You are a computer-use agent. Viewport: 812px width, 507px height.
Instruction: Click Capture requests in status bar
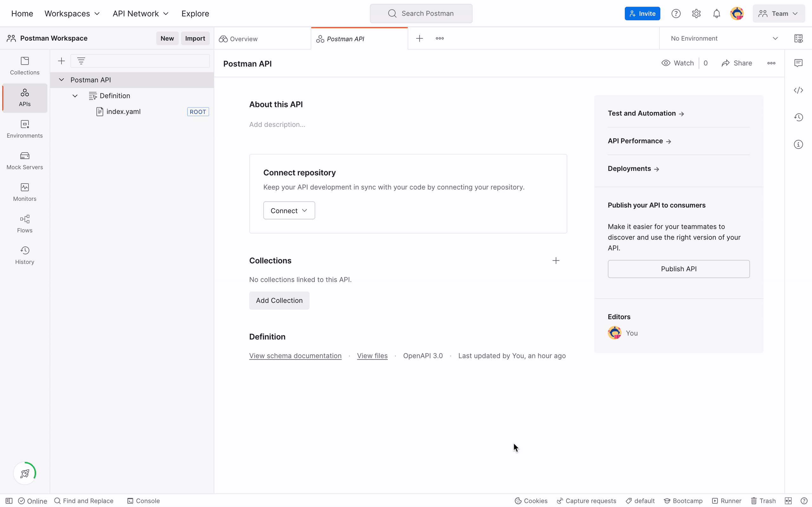(x=586, y=501)
